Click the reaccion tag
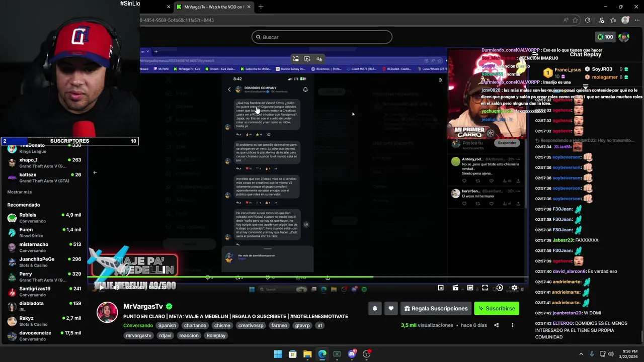This screenshot has height=362, width=644. coord(189,335)
